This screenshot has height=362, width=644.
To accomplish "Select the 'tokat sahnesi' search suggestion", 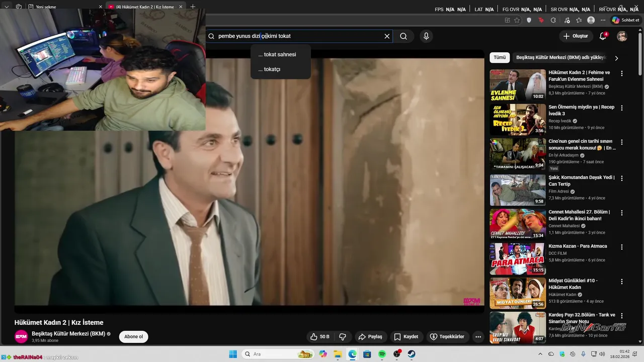I will click(281, 54).
